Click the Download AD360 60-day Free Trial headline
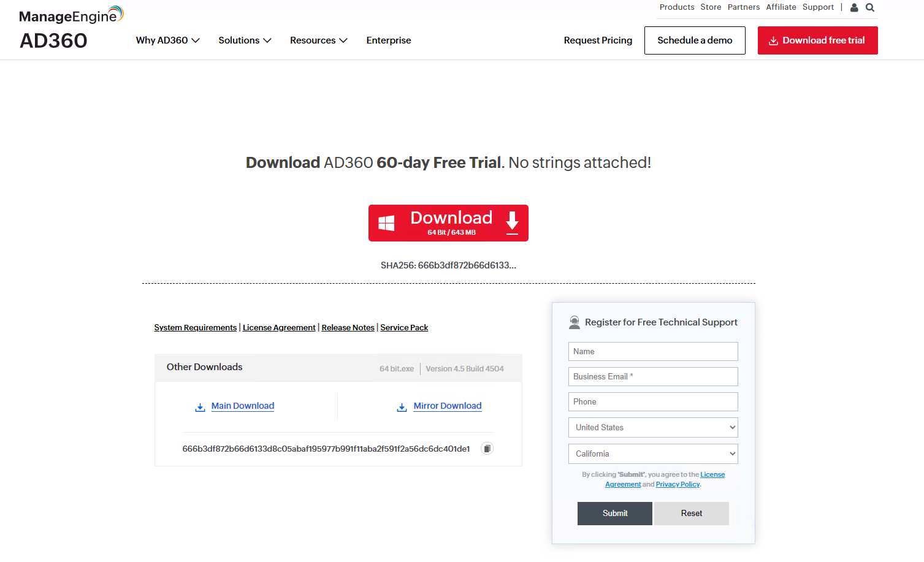 [x=448, y=162]
